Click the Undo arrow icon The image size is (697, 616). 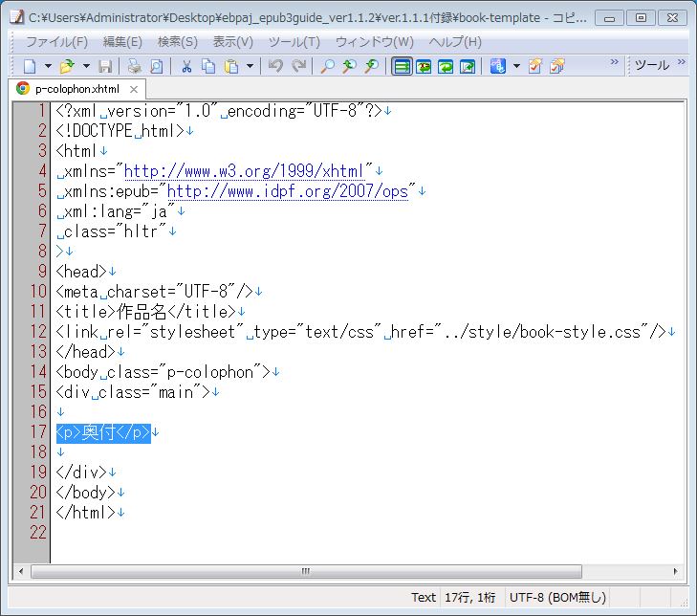click(275, 66)
